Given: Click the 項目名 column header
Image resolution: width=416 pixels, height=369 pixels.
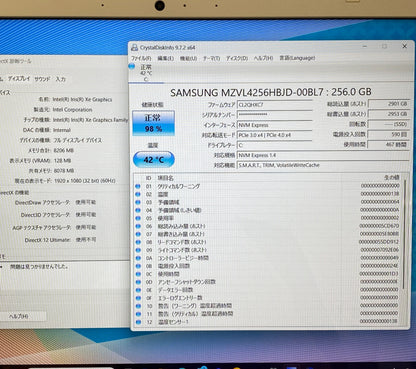Looking at the screenshot, I should point(166,178).
